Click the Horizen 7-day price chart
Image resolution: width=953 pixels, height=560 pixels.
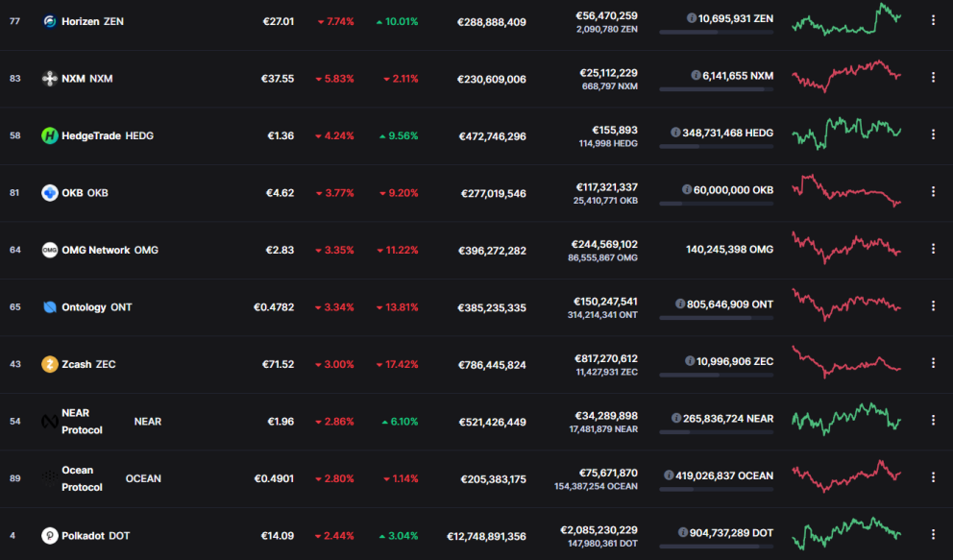(x=846, y=19)
